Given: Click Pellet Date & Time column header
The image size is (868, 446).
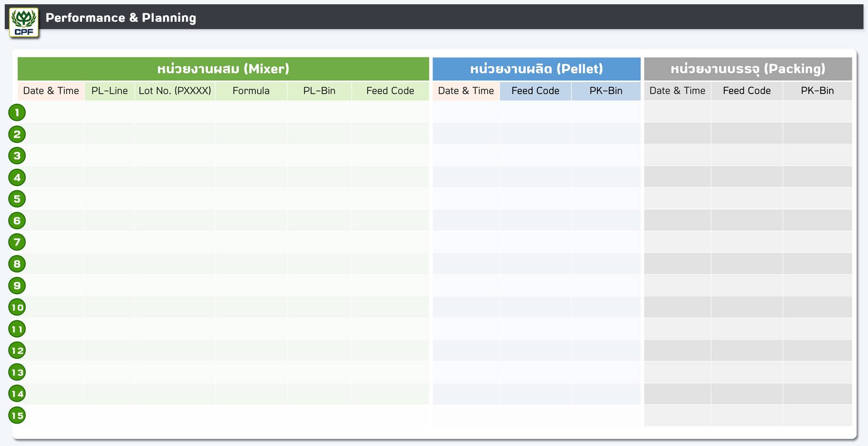Looking at the screenshot, I should coord(466,91).
